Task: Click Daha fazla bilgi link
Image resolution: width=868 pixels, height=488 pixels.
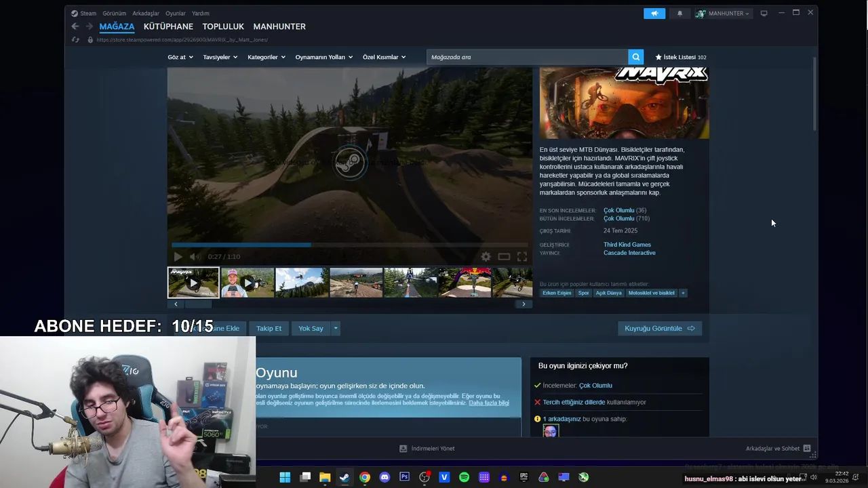Action: click(489, 403)
